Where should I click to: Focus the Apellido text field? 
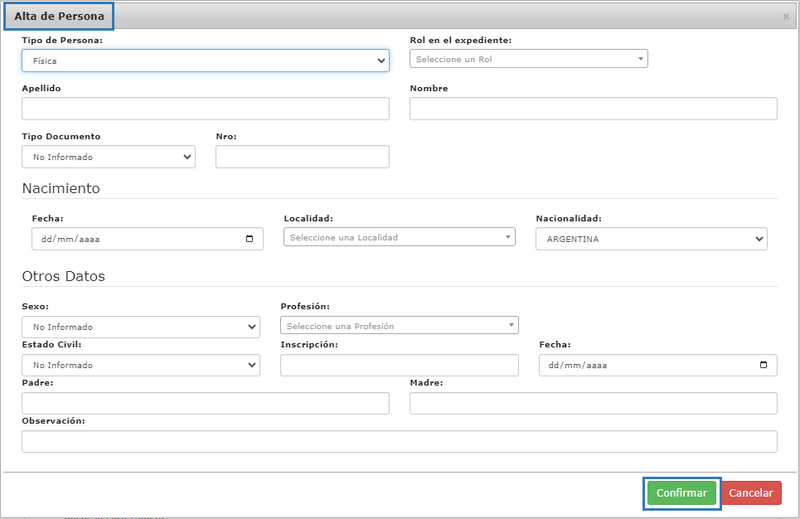(205, 109)
